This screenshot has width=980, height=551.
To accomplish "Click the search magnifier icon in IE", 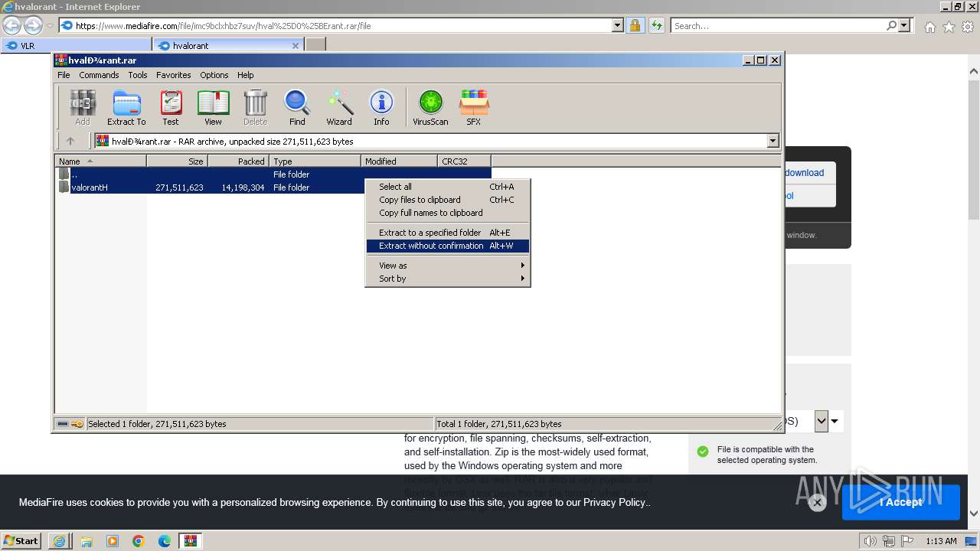I will 891,25.
